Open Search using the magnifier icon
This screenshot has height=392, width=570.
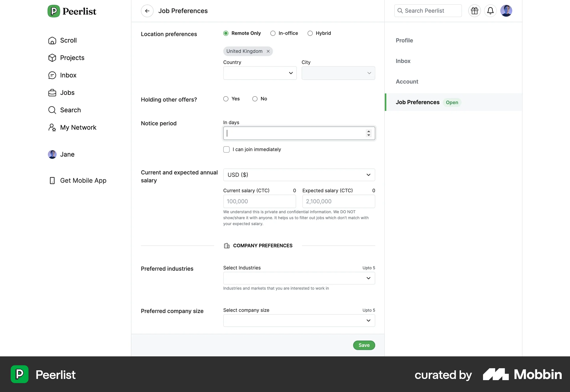pos(52,110)
